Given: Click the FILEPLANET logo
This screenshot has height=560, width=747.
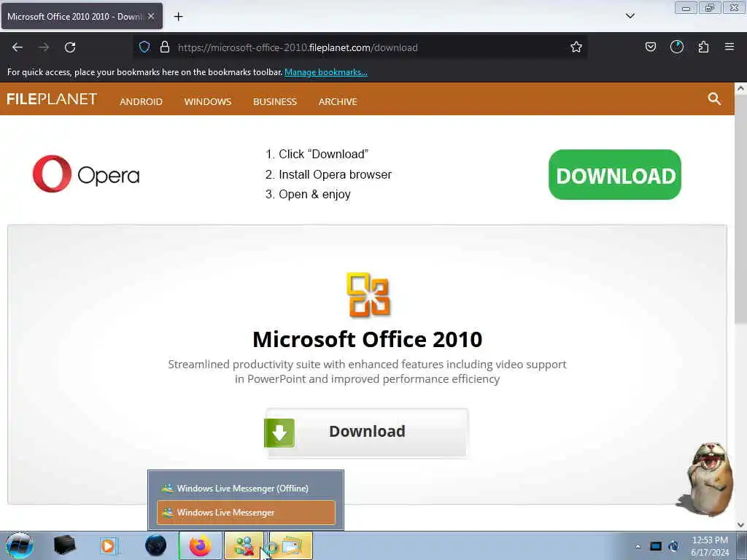Looking at the screenshot, I should 52,99.
